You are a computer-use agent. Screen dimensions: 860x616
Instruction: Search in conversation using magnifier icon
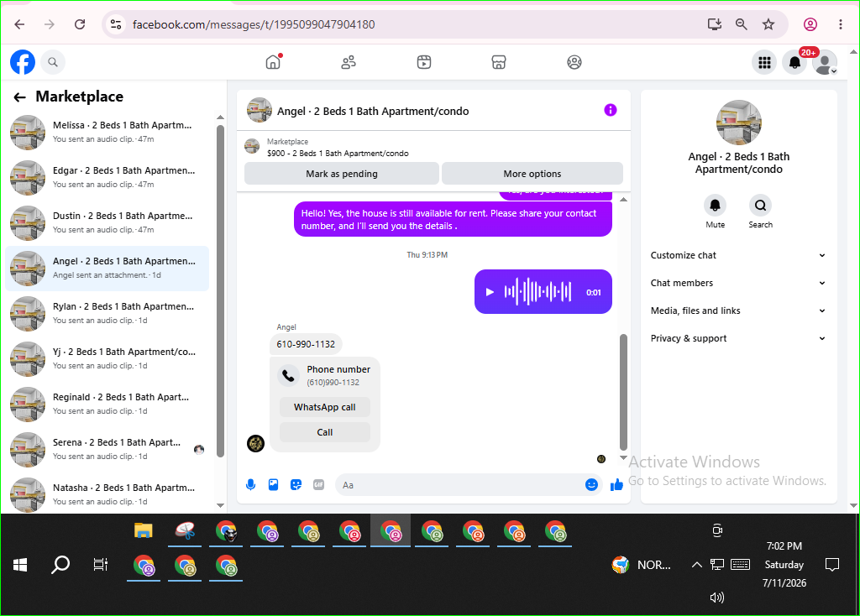[760, 206]
